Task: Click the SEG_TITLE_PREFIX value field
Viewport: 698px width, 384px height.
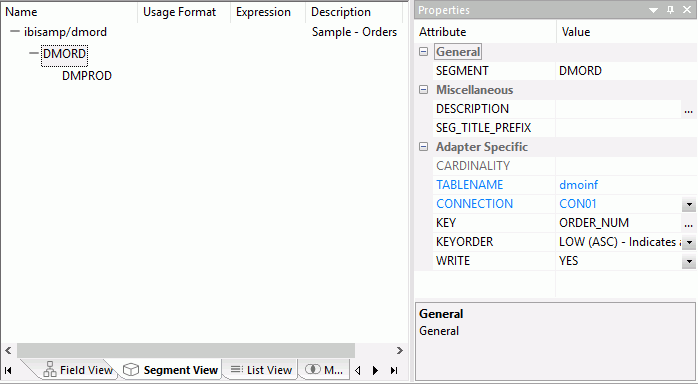Action: pos(625,128)
